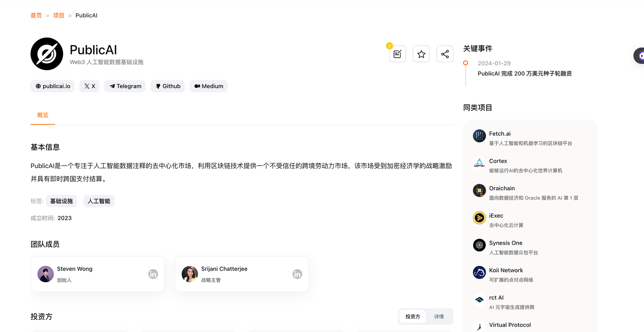Screen dimensions: 644x332
Task: Open the floating assistant widget icon
Action: tap(640, 56)
